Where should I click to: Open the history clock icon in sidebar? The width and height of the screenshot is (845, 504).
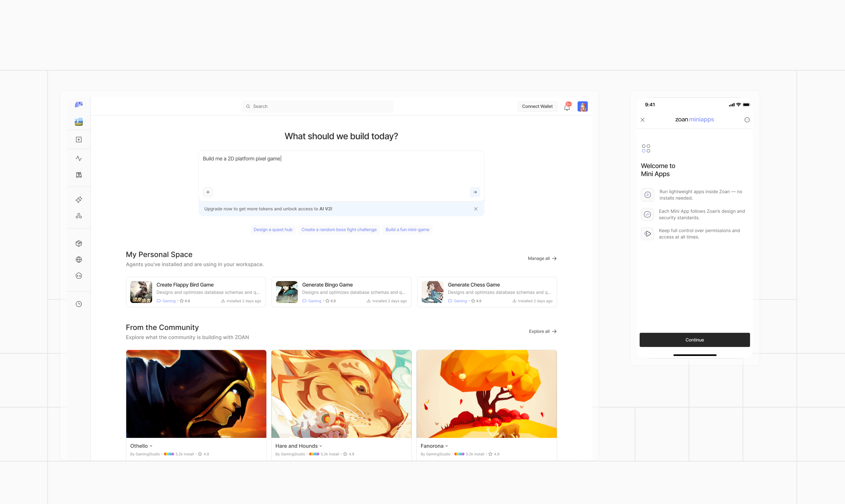coord(79,304)
